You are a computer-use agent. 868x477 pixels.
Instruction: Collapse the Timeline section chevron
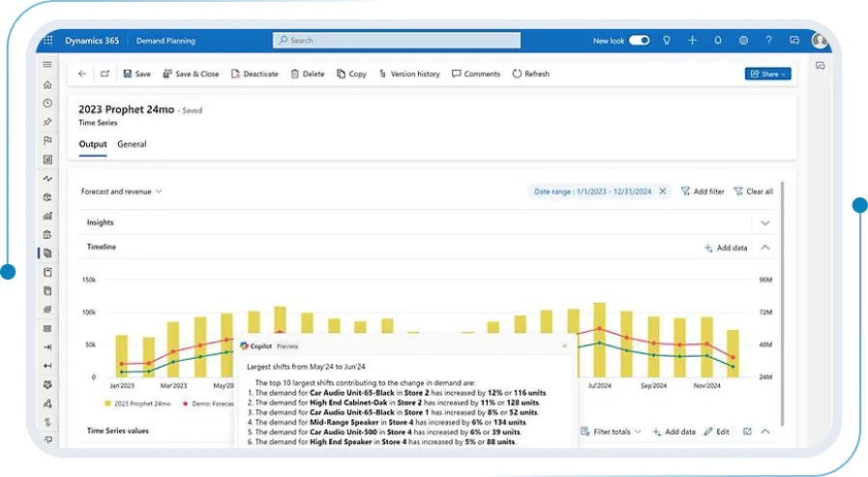pyautogui.click(x=765, y=248)
